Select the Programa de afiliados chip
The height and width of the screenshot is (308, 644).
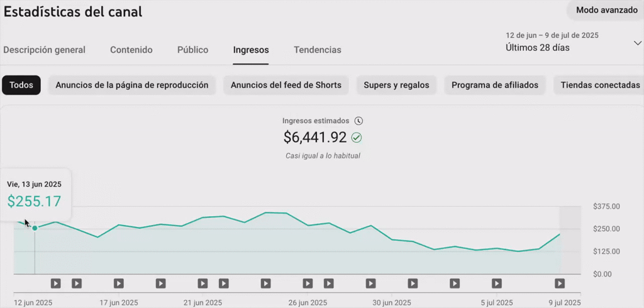495,85
